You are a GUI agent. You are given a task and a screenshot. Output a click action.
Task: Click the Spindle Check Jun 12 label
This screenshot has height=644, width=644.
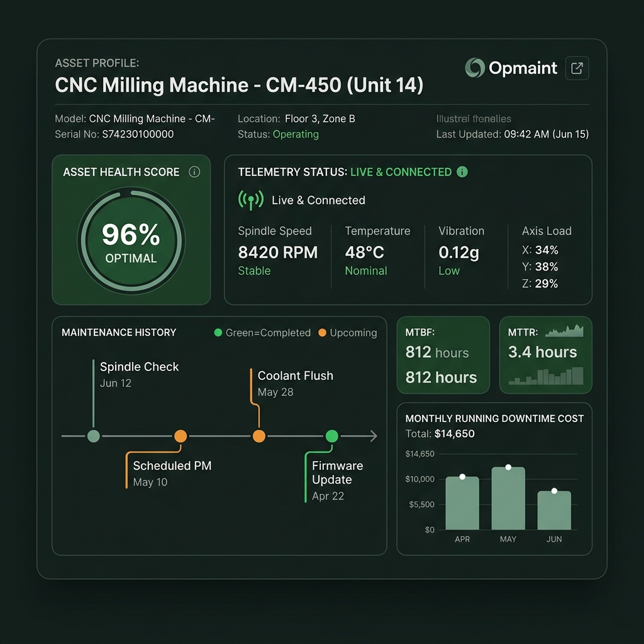tap(139, 374)
